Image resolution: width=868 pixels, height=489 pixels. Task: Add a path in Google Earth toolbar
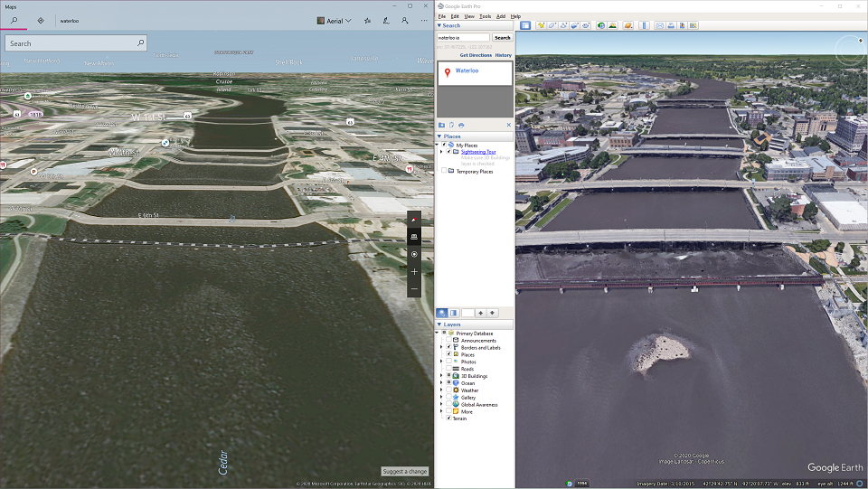tap(563, 25)
